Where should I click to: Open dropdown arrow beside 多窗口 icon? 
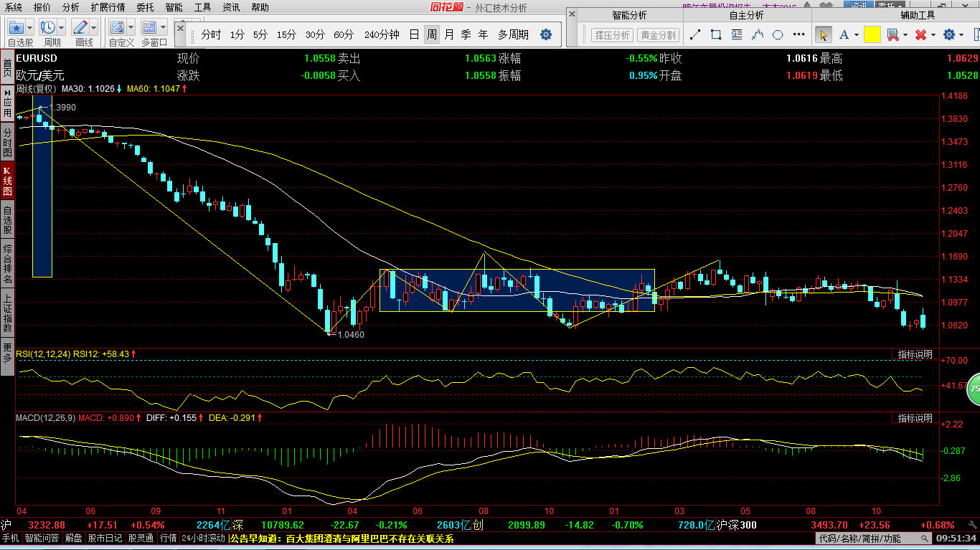pos(164,27)
